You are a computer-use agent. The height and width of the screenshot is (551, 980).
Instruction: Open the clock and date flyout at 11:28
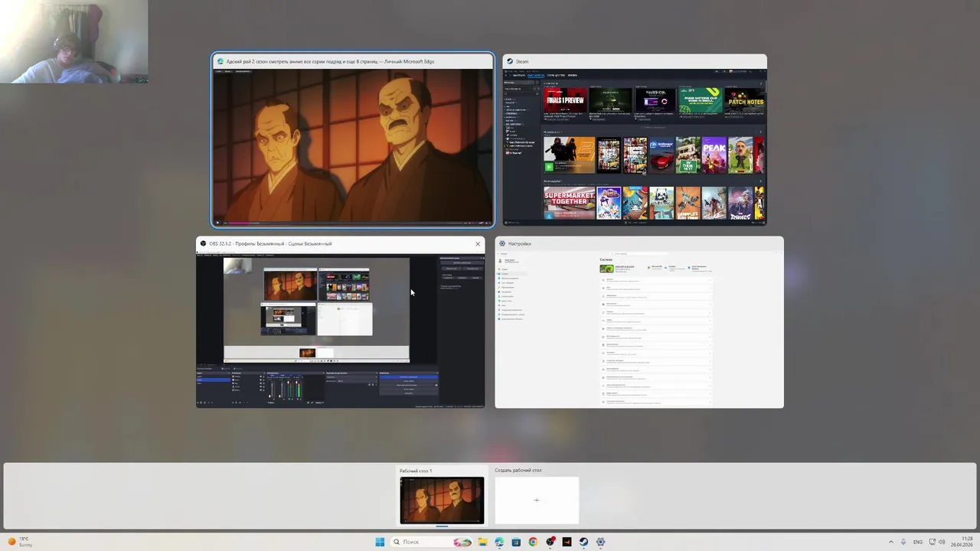click(x=962, y=542)
